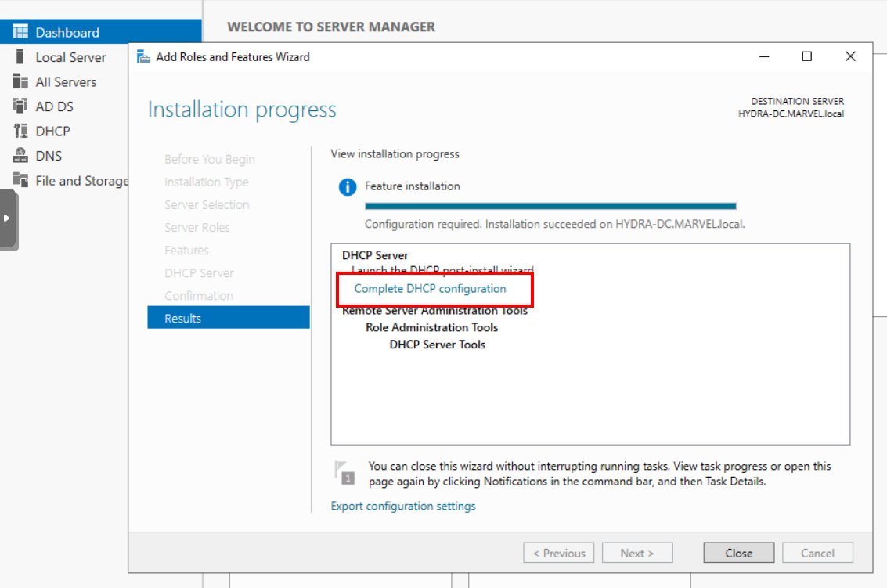Open All Servers via its sidebar icon
This screenshot has height=588, width=887.
pyautogui.click(x=20, y=81)
